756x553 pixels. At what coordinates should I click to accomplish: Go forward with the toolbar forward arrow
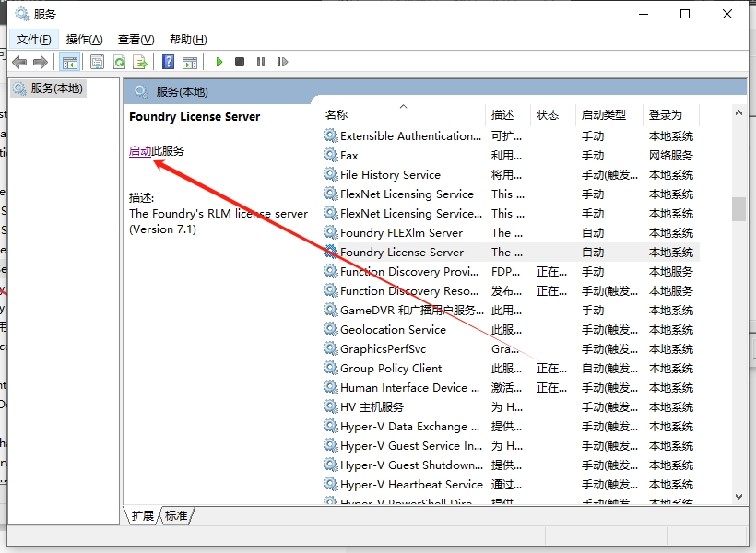(x=41, y=62)
